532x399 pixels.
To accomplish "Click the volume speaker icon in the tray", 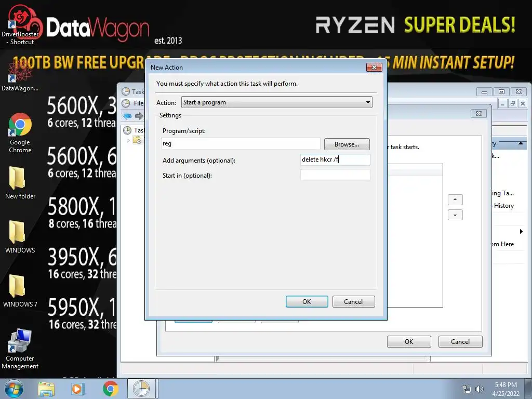I will (x=479, y=389).
